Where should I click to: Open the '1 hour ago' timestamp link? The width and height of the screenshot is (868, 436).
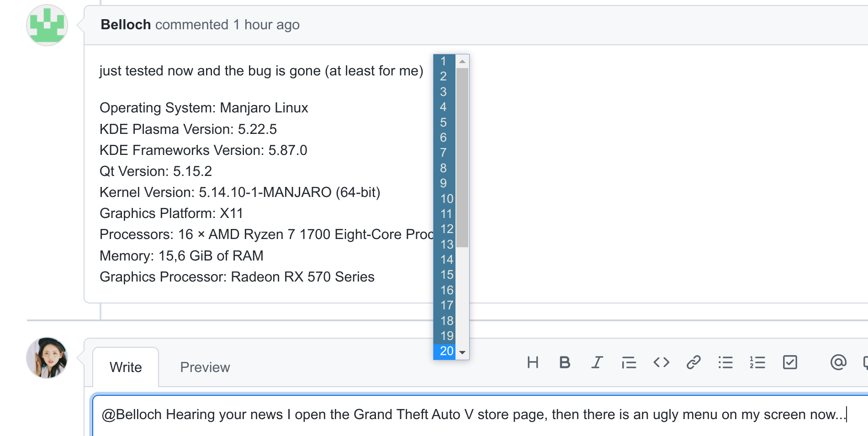(x=265, y=25)
